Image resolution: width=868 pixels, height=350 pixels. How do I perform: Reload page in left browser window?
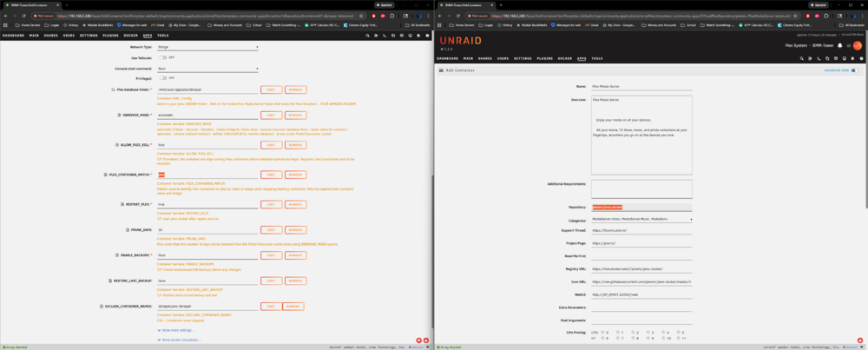coord(23,16)
